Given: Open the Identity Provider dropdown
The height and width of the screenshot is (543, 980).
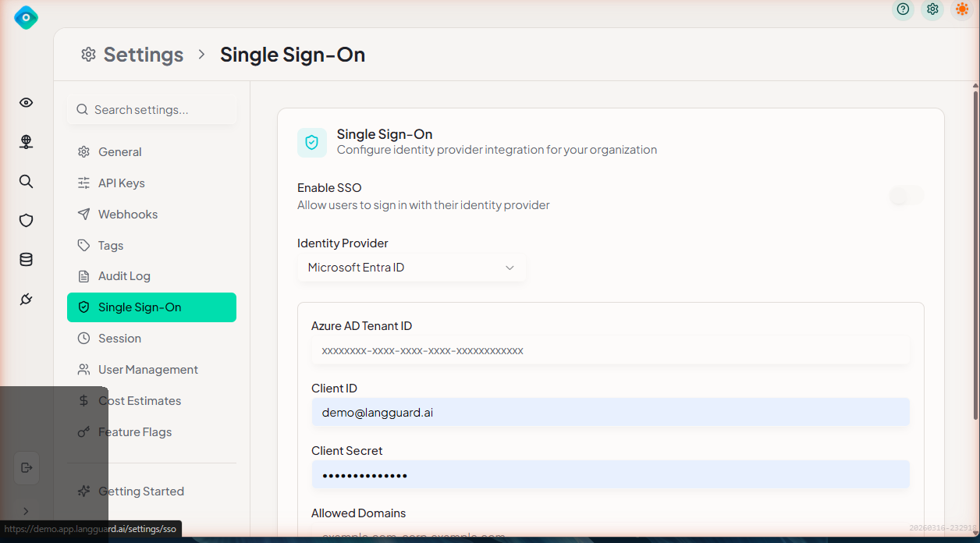Looking at the screenshot, I should 411,267.
